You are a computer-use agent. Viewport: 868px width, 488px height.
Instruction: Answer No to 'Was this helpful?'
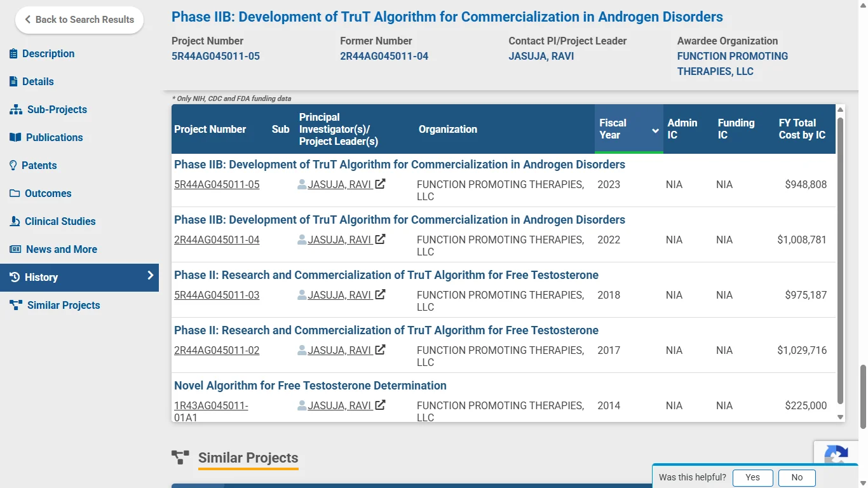point(797,477)
